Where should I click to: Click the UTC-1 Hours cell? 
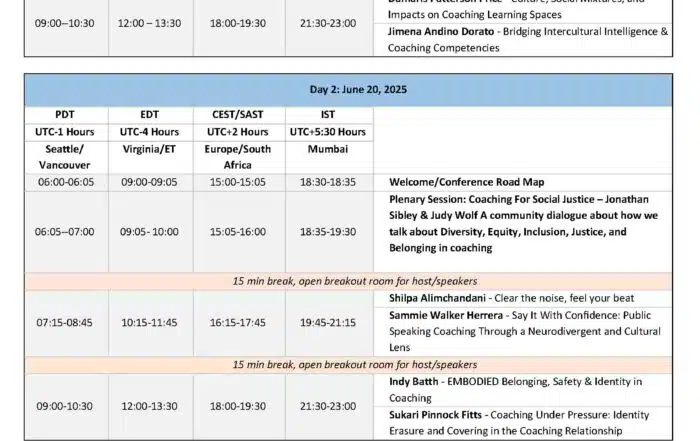66,133
